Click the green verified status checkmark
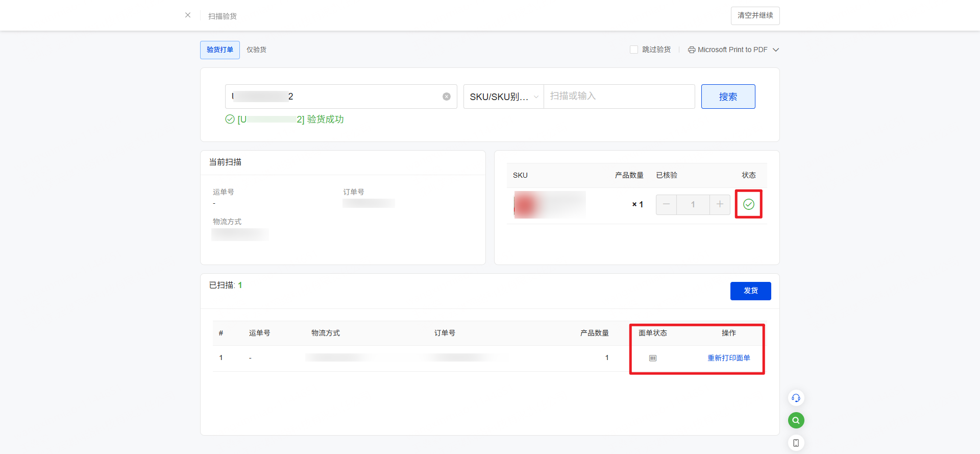980x454 pixels. pos(748,204)
